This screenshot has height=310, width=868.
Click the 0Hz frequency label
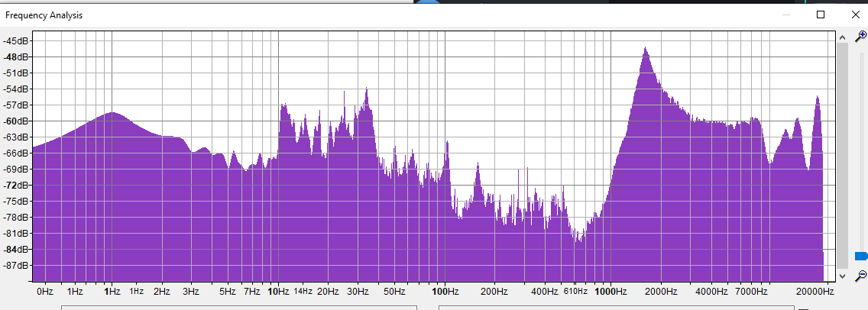coord(44,291)
